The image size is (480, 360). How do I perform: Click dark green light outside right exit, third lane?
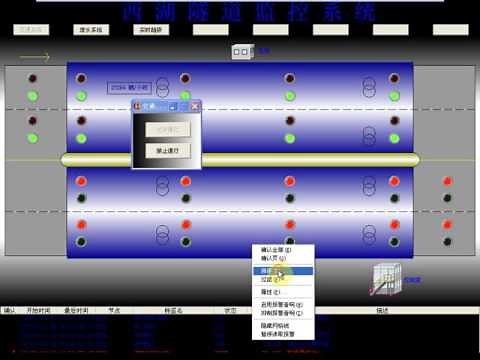447,198
